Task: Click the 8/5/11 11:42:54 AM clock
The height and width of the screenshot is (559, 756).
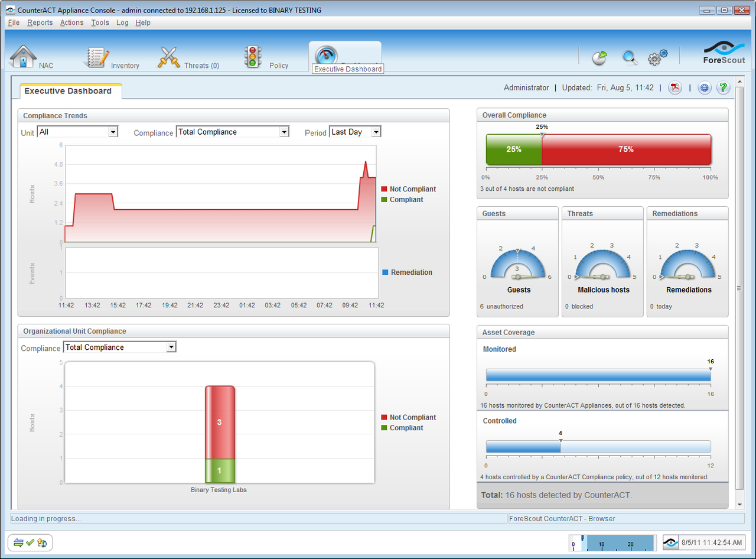Action: coord(712,542)
